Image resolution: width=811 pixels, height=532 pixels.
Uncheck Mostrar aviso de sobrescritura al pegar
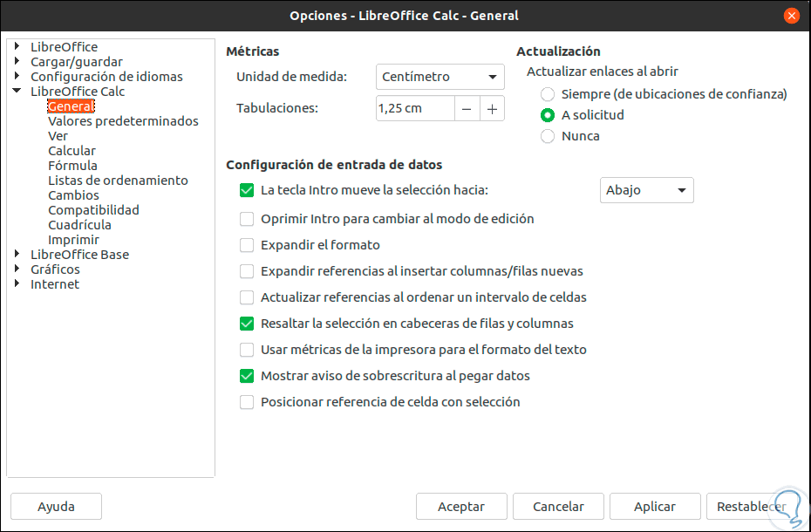[247, 376]
